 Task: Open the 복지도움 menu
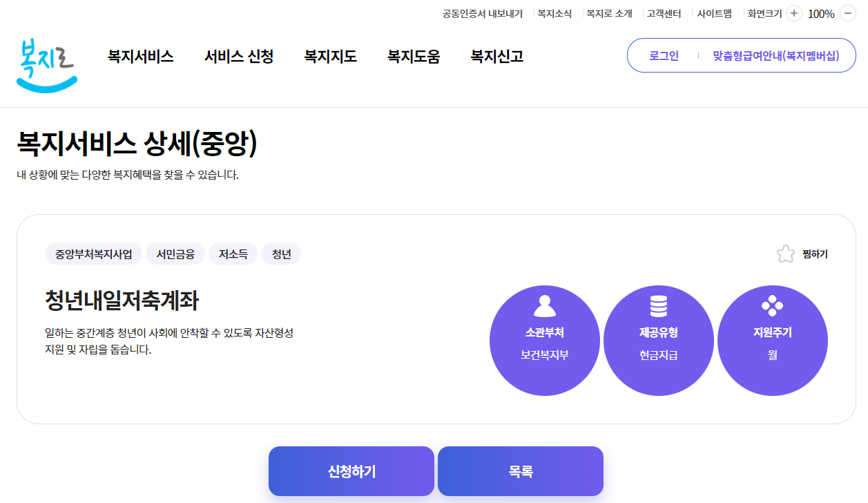[x=413, y=57]
